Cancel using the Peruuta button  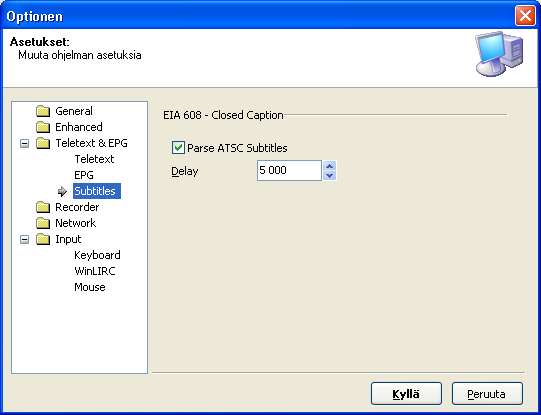click(487, 394)
